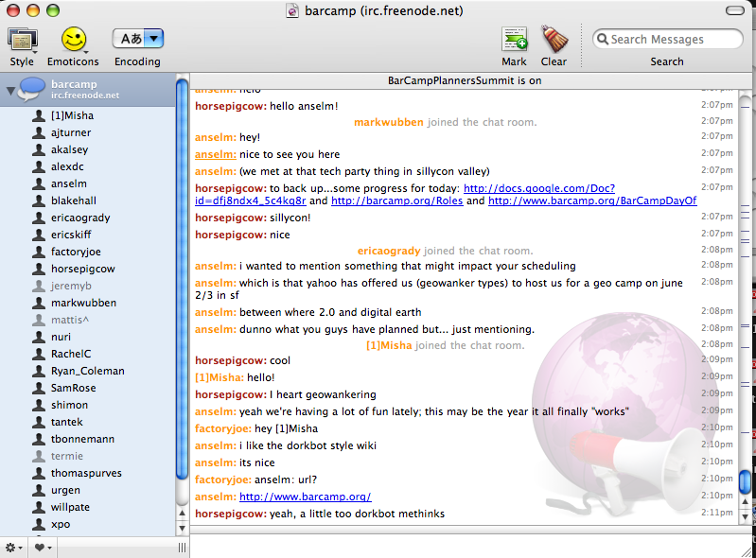Click the person icon beside akalsey
This screenshot has height=558, width=756.
[39, 149]
